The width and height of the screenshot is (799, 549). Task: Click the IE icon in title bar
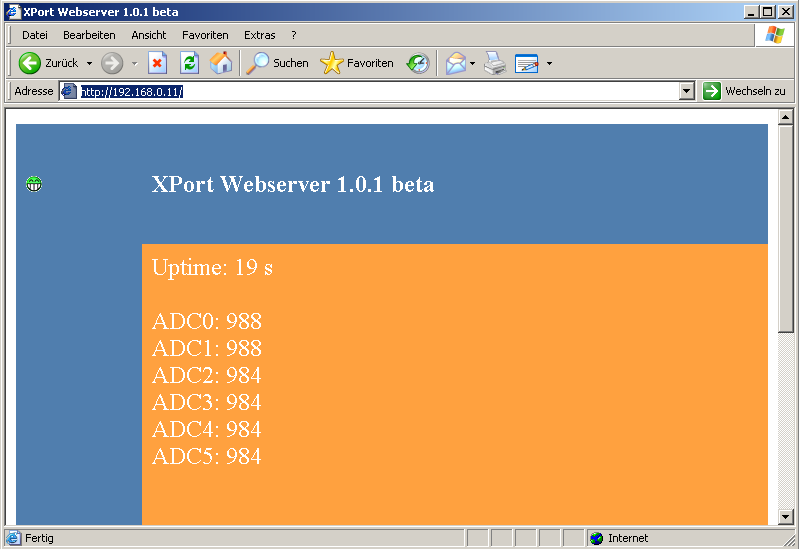pyautogui.click(x=13, y=12)
